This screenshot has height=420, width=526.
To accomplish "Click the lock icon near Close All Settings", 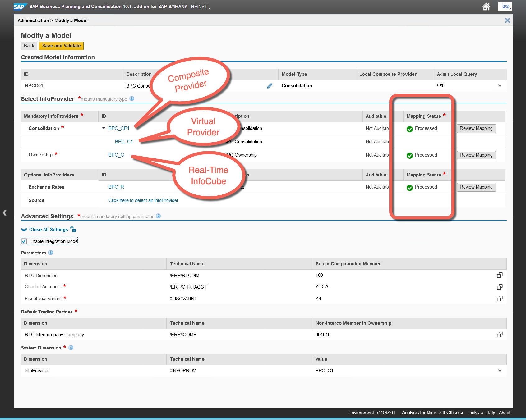I will [73, 230].
